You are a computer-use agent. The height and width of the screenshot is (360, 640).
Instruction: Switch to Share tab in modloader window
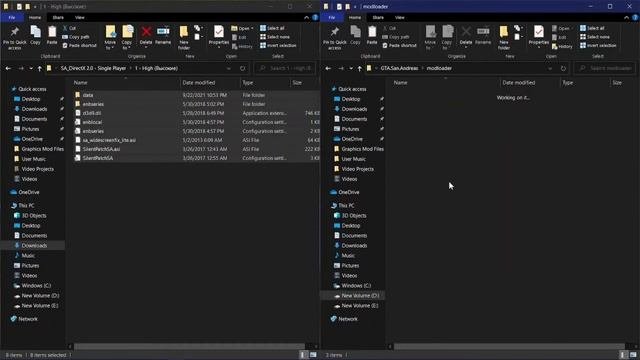(378, 18)
